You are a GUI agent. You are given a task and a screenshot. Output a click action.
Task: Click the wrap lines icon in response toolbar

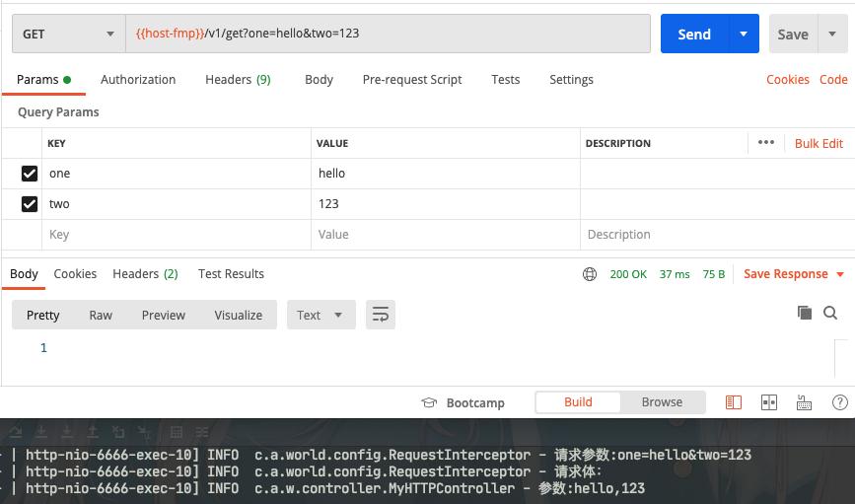pyautogui.click(x=380, y=315)
